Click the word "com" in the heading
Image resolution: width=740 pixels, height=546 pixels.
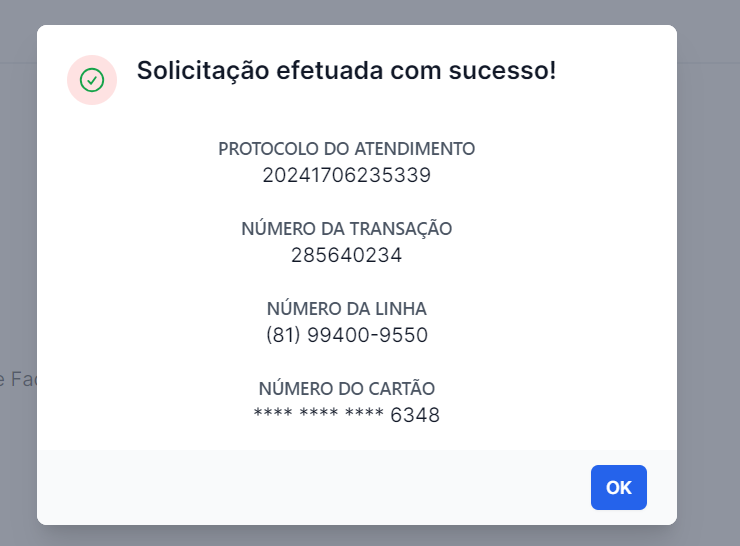coord(416,71)
